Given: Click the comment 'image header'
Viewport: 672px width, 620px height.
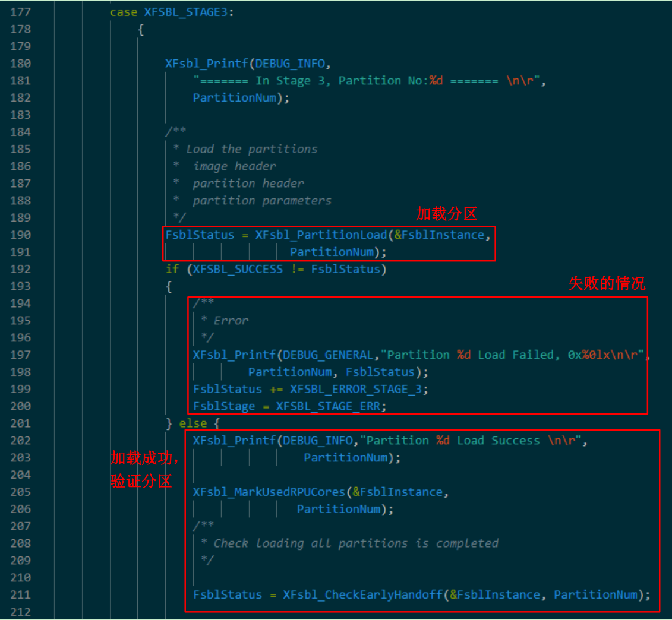Looking at the screenshot, I should tap(235, 166).
